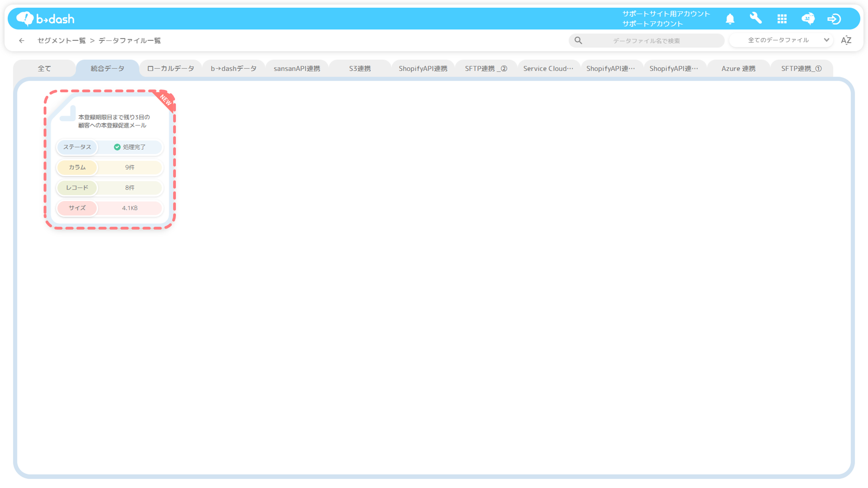
Task: Open the sansanAPI連携 tab
Action: point(297,68)
